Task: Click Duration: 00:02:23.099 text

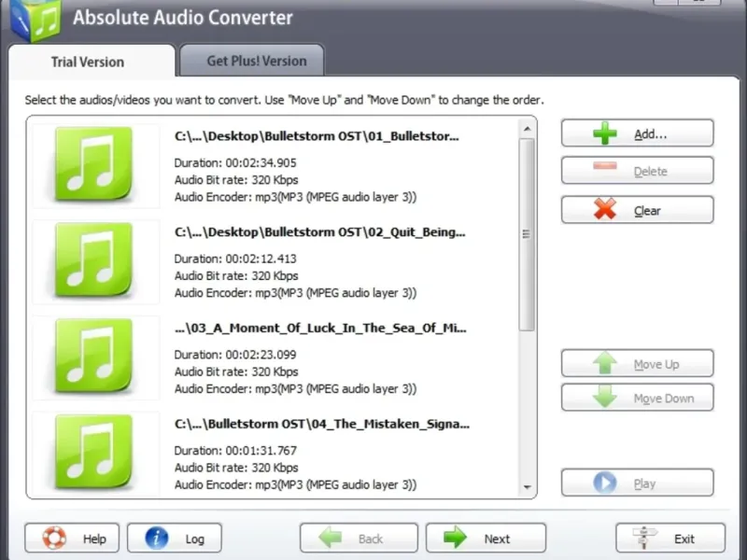Action: [235, 355]
